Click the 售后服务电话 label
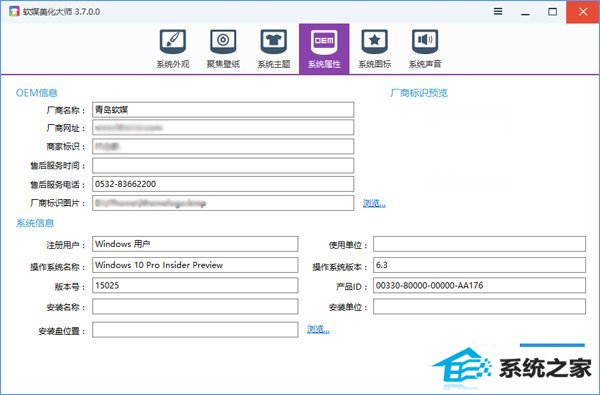The width and height of the screenshot is (600, 395). 58,184
